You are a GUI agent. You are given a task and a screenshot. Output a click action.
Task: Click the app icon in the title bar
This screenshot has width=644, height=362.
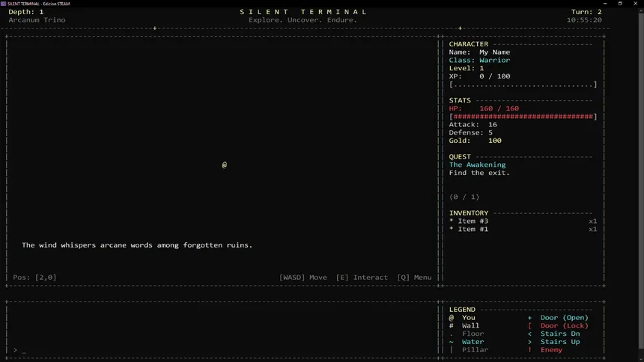[x=3, y=3]
